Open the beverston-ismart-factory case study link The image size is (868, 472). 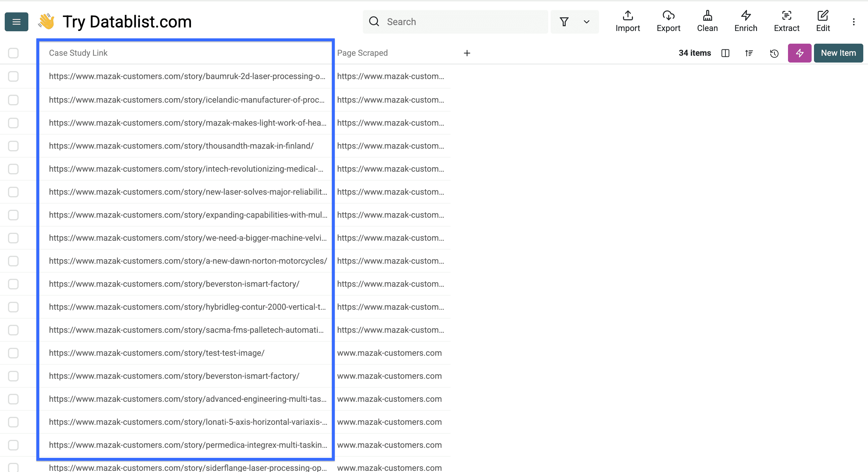[x=174, y=284]
